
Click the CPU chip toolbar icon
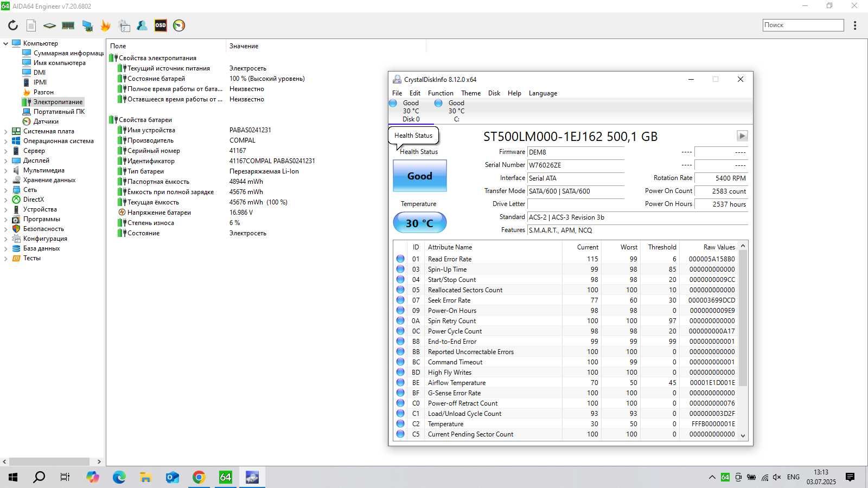coord(49,25)
